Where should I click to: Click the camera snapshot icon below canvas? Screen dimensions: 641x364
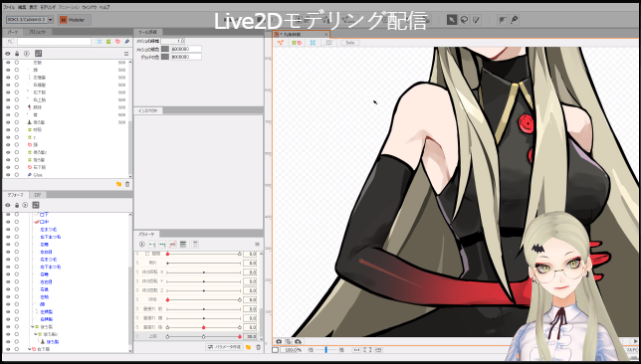[279, 341]
